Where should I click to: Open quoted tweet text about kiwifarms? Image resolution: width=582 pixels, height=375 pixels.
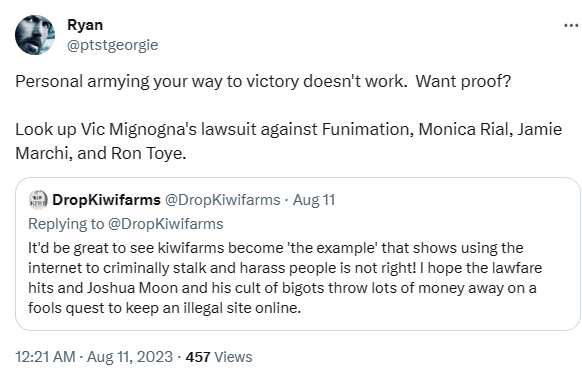pos(285,278)
